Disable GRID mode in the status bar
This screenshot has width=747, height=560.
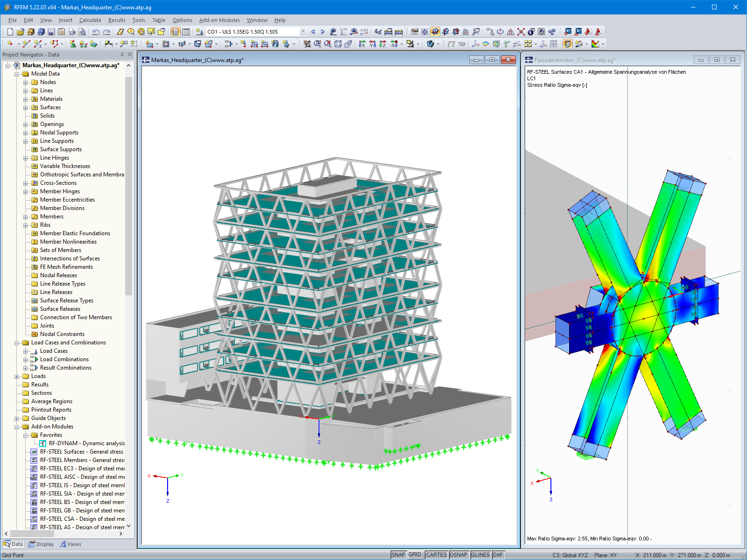pyautogui.click(x=415, y=554)
